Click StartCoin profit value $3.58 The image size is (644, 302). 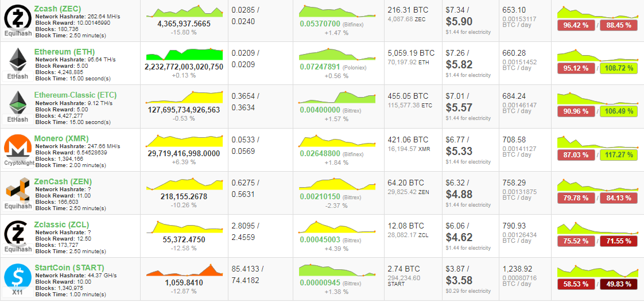[x=459, y=280]
